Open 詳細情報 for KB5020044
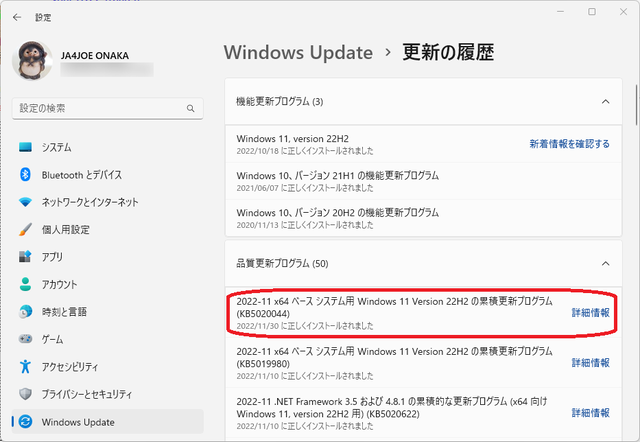Image resolution: width=640 pixels, height=442 pixels. [x=591, y=313]
